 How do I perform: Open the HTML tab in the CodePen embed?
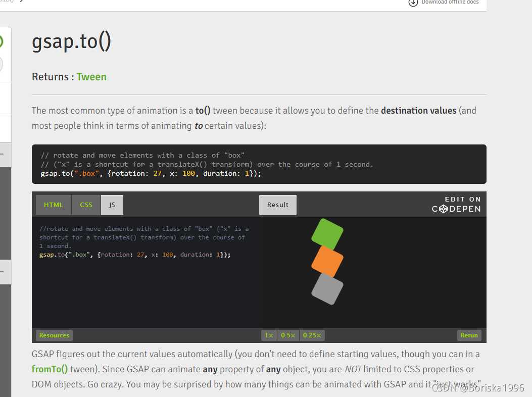click(x=54, y=205)
